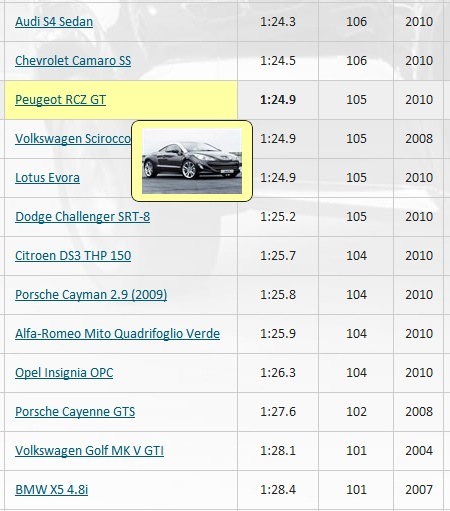Screen dimensions: 450x511
Task: Open the Volkswagen Scirocco link
Action: (x=73, y=139)
